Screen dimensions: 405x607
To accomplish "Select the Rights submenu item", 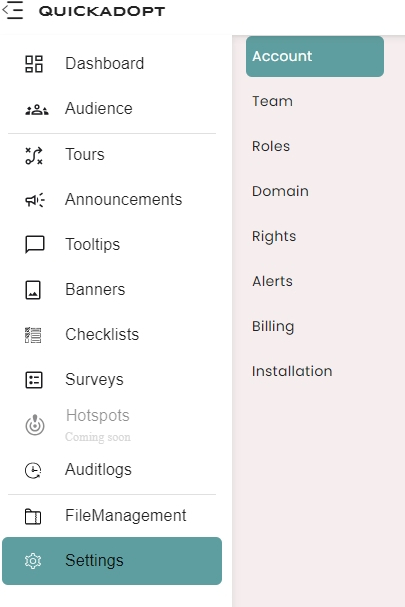I will (x=274, y=237).
